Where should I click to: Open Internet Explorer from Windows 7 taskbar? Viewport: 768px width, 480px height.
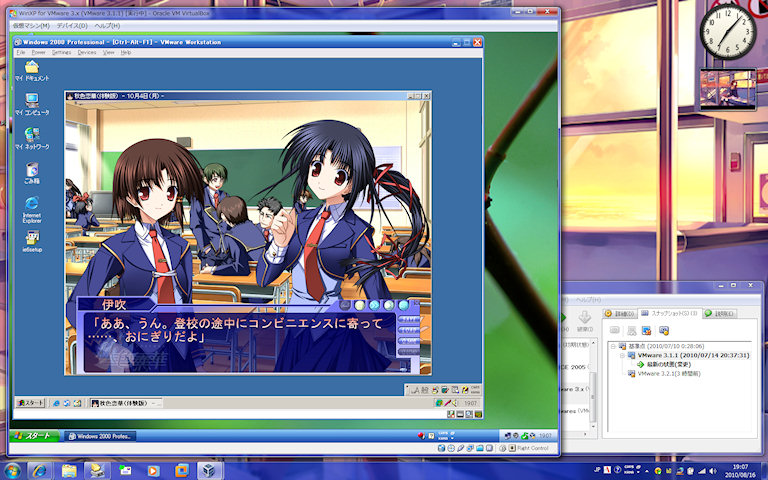click(41, 471)
